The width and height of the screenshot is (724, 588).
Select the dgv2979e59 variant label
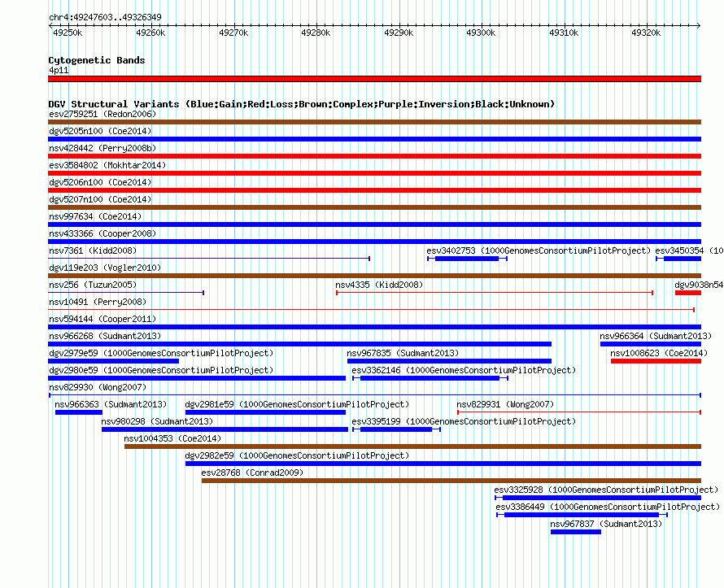[x=161, y=353]
